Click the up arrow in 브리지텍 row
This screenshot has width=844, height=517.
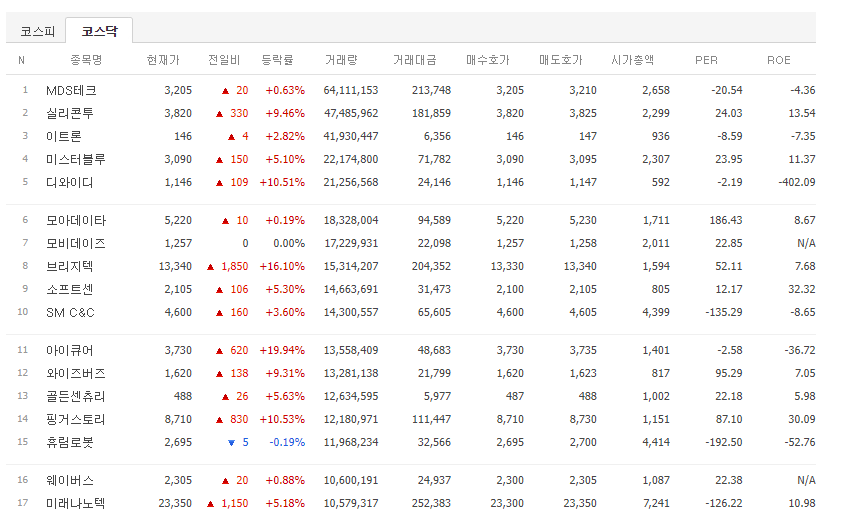coord(210,267)
